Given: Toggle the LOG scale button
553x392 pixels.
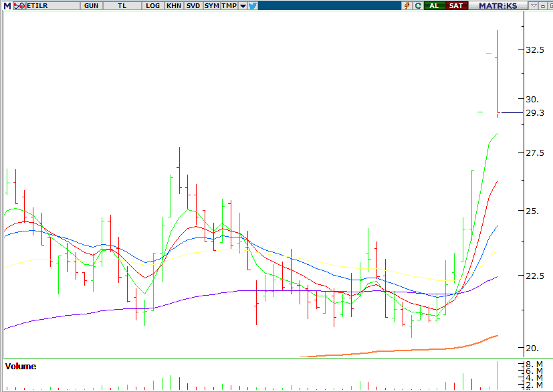Looking at the screenshot, I should tap(152, 5).
